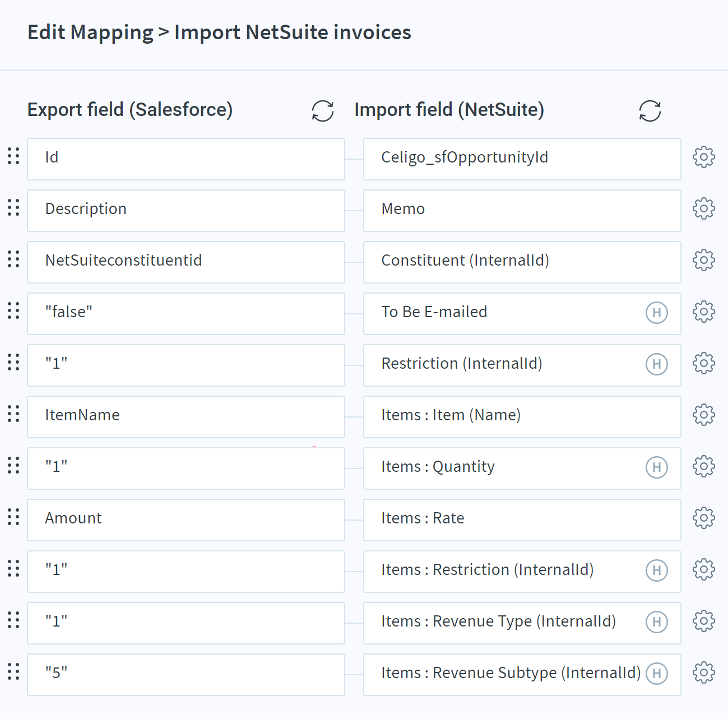Click the Description export field
Screen dimensions: 728x719
[x=186, y=211]
